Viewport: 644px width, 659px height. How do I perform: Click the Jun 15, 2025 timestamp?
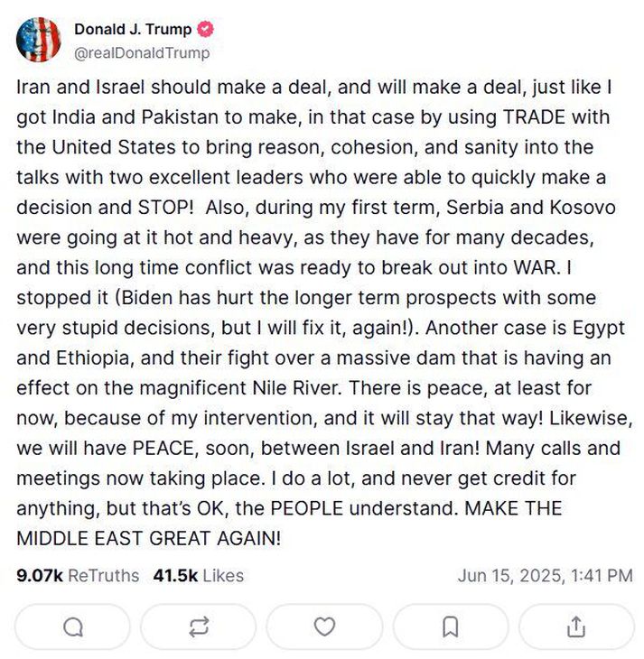[545, 575]
